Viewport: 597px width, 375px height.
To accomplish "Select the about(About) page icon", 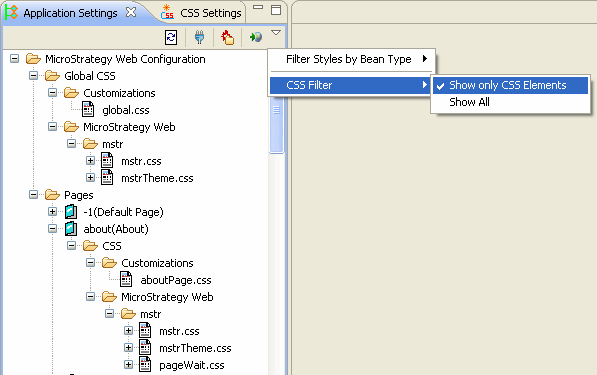I will (71, 228).
